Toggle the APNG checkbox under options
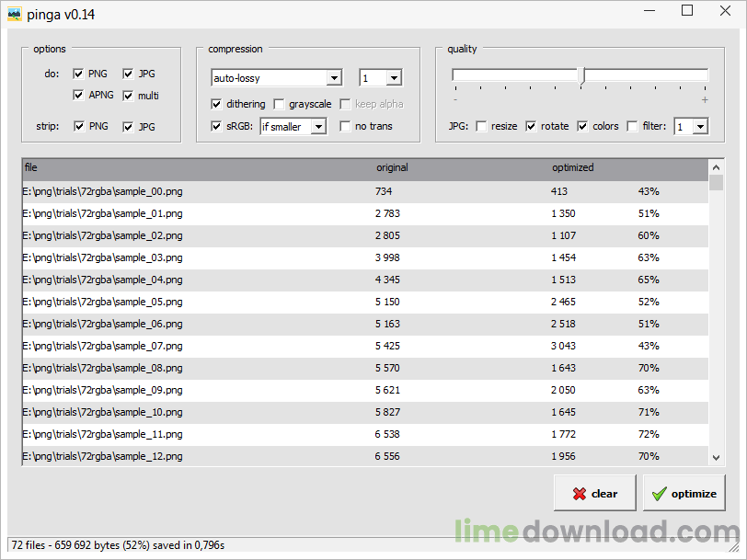Screen dimensions: 747x560 (x=79, y=96)
